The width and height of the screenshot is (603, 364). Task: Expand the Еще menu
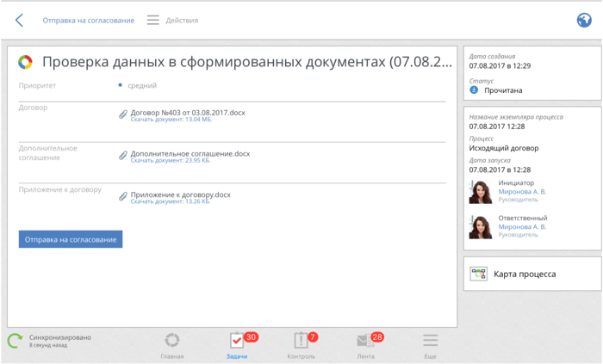pos(430,342)
